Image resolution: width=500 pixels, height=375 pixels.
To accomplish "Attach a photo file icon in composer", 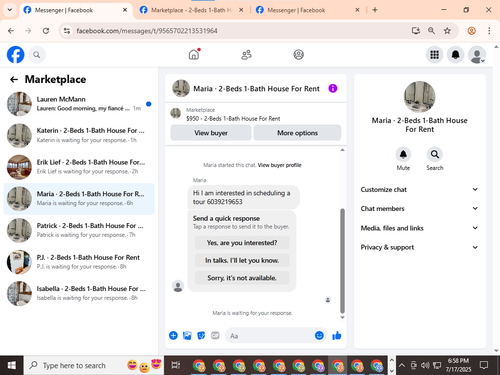I will click(187, 335).
